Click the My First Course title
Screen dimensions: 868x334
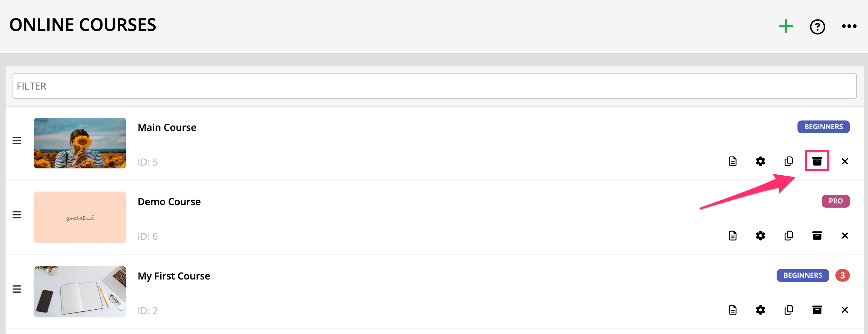174,276
